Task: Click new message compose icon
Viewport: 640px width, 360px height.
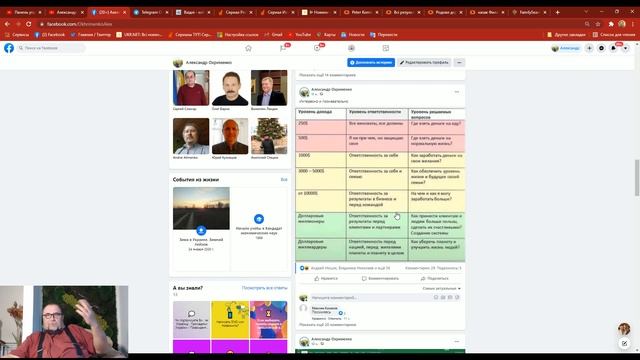Action: click(x=624, y=344)
